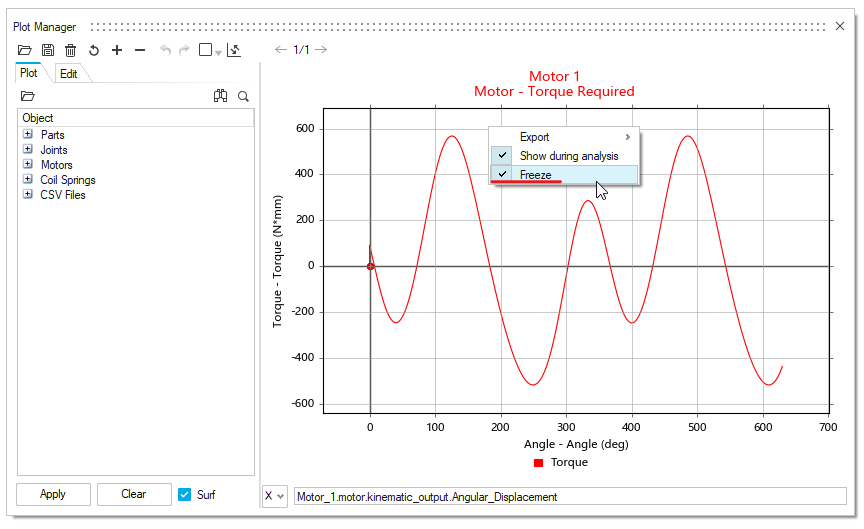This screenshot has height=529, width=864.
Task: Toggle the Surf checkbox
Action: [184, 494]
